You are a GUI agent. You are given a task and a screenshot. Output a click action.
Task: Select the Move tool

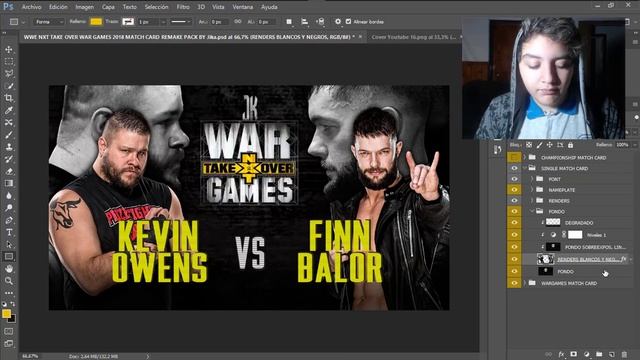pyautogui.click(x=9, y=49)
